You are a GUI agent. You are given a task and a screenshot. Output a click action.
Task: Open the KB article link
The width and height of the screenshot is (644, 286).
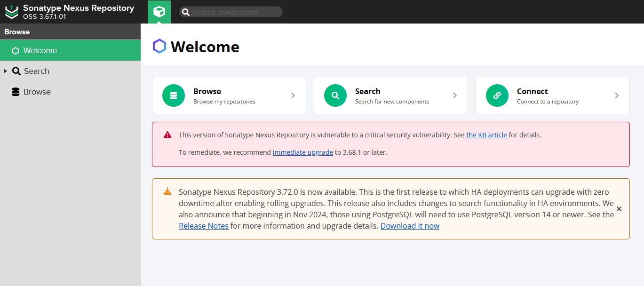[x=486, y=135]
